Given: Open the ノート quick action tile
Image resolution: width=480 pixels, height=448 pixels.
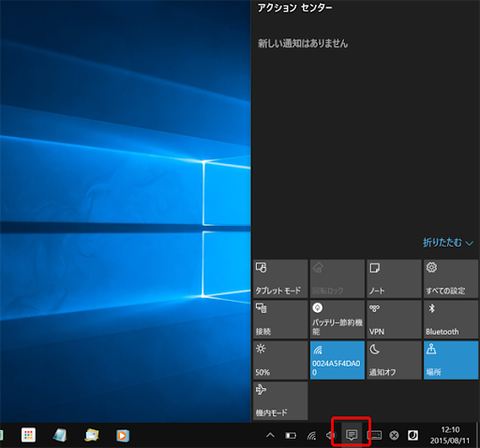Looking at the screenshot, I should 394,279.
